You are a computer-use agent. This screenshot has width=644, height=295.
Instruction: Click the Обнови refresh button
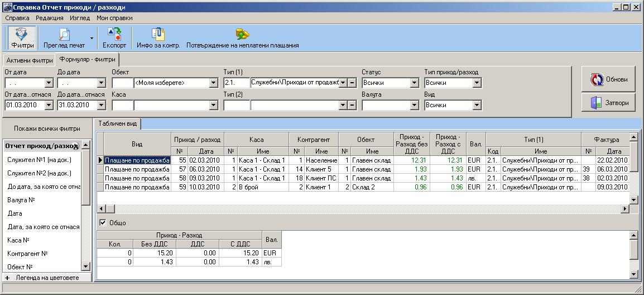click(609, 79)
